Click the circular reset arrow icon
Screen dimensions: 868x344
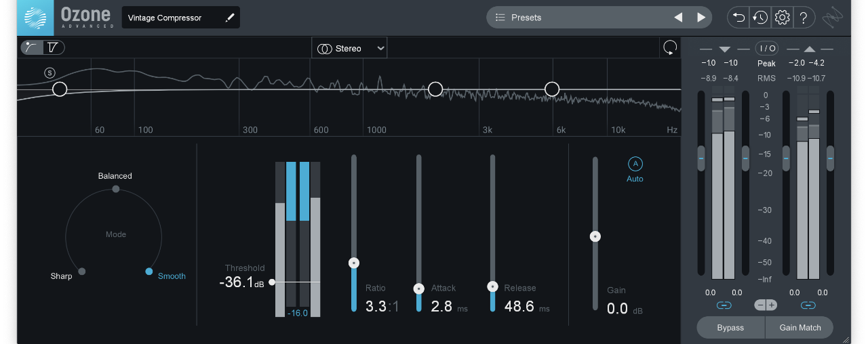pyautogui.click(x=670, y=47)
